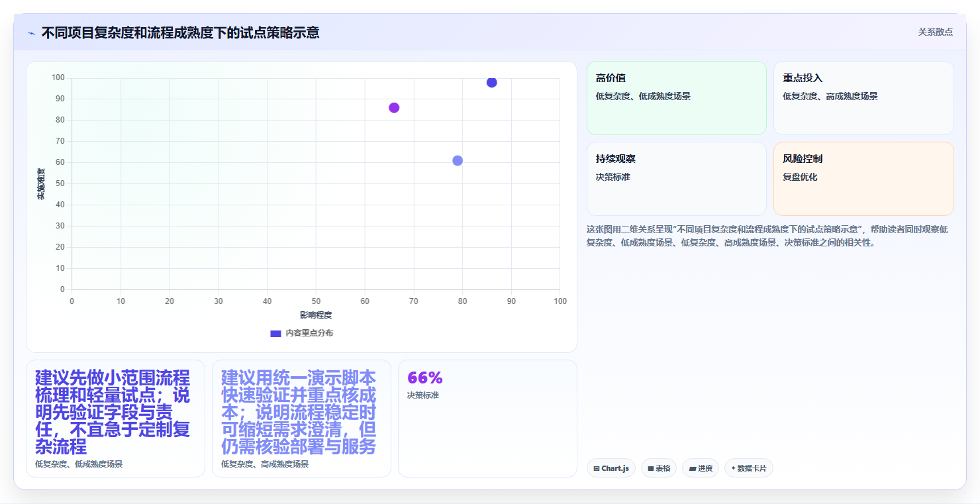Image resolution: width=980 pixels, height=504 pixels.
Task: Select the light blue scatter point near 79
Action: [x=458, y=160]
